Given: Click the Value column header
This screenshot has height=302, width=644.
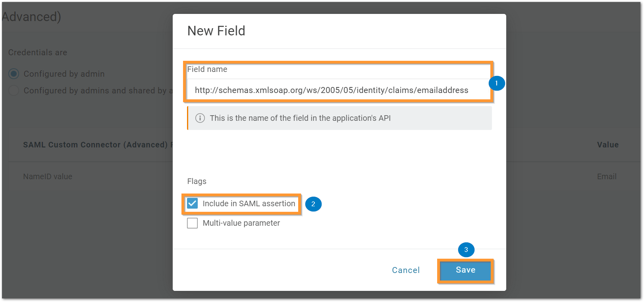Looking at the screenshot, I should [x=608, y=145].
